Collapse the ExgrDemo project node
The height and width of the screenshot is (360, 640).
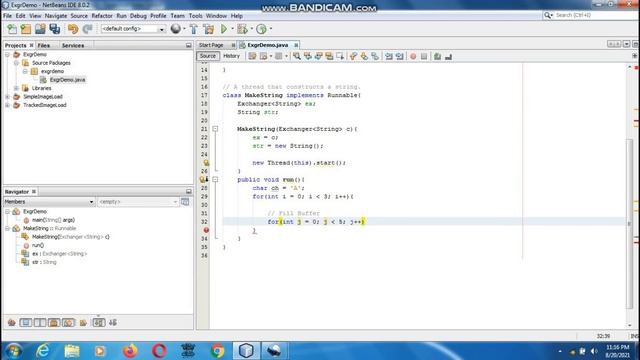(x=7, y=54)
